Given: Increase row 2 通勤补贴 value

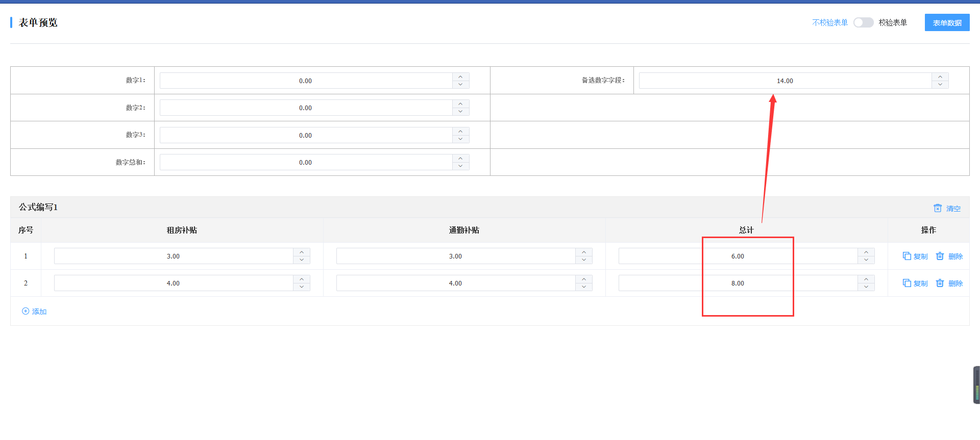Looking at the screenshot, I should (x=584, y=279).
